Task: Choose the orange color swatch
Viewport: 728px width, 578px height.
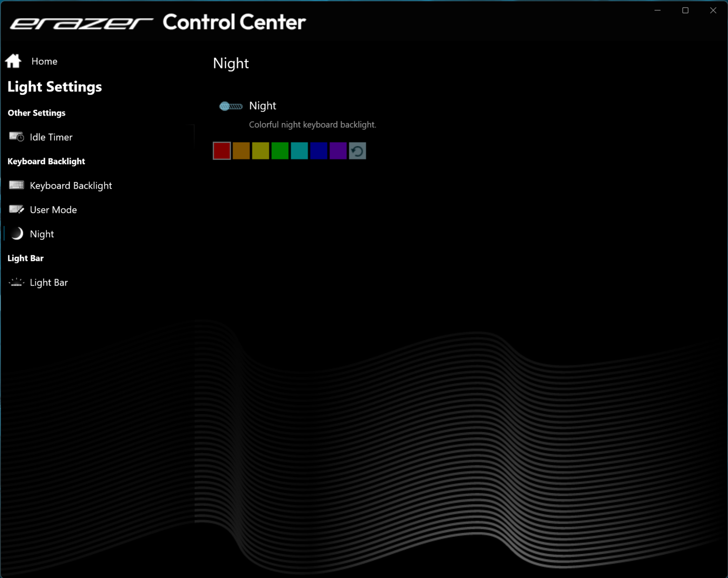Action: tap(241, 151)
